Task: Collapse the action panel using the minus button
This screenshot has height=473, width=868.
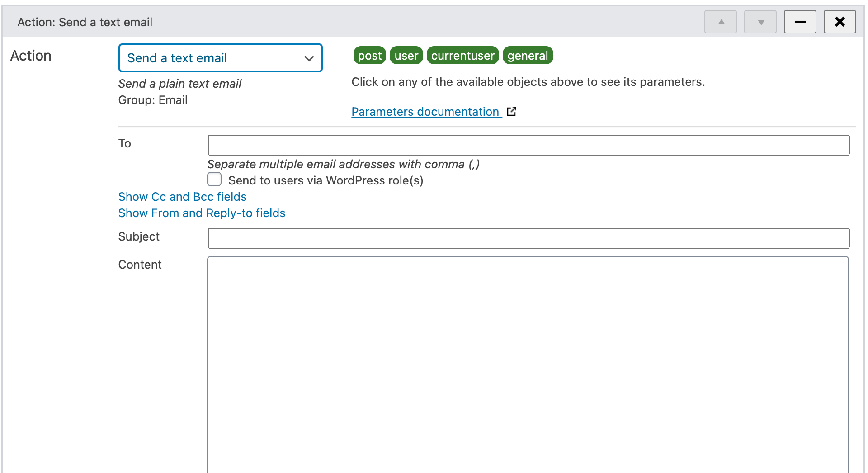Action: tap(800, 22)
